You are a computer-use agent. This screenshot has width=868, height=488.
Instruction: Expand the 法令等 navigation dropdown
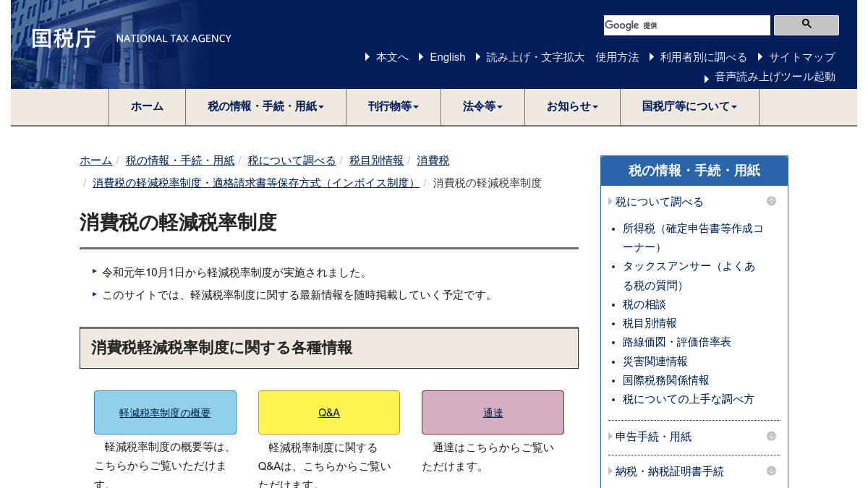point(482,107)
